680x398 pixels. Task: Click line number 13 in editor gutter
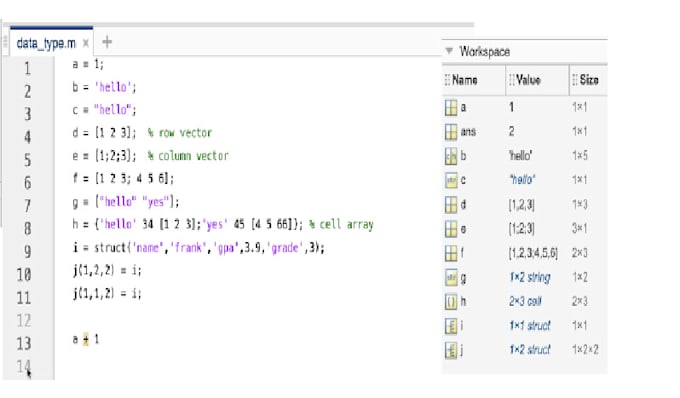24,343
